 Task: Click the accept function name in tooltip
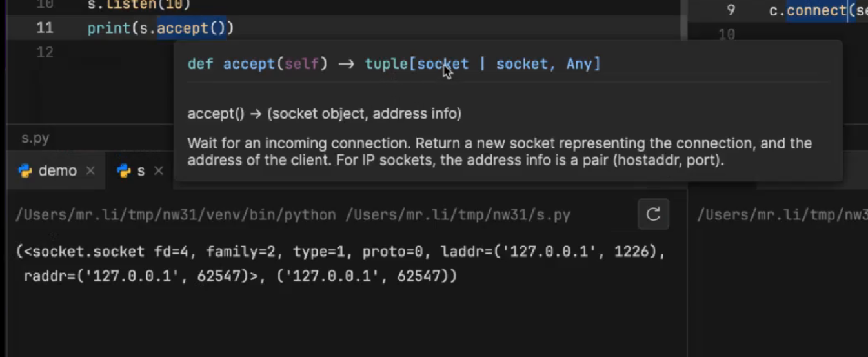[x=249, y=64]
